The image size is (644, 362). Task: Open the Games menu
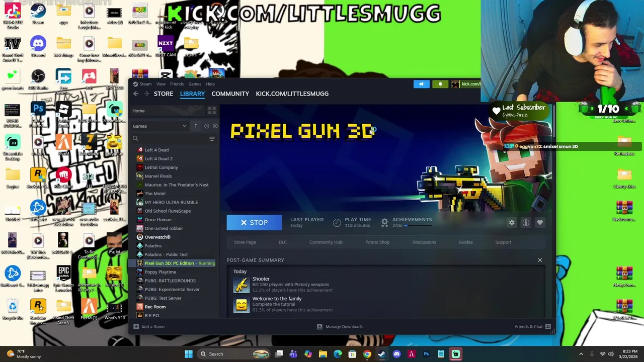click(x=195, y=84)
